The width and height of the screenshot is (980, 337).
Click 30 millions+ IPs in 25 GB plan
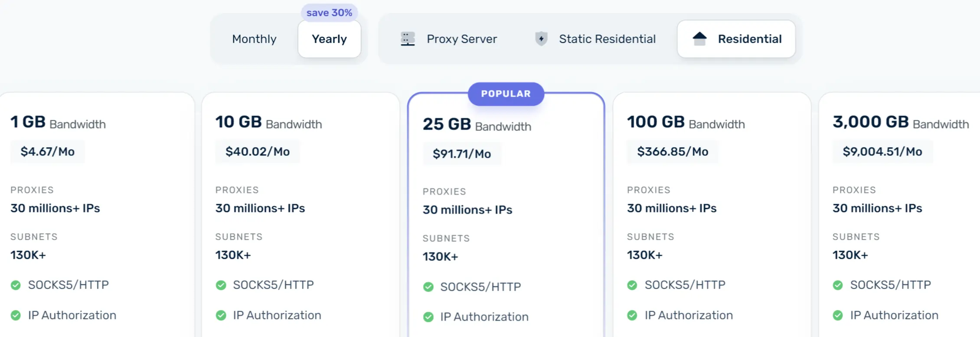click(x=467, y=210)
